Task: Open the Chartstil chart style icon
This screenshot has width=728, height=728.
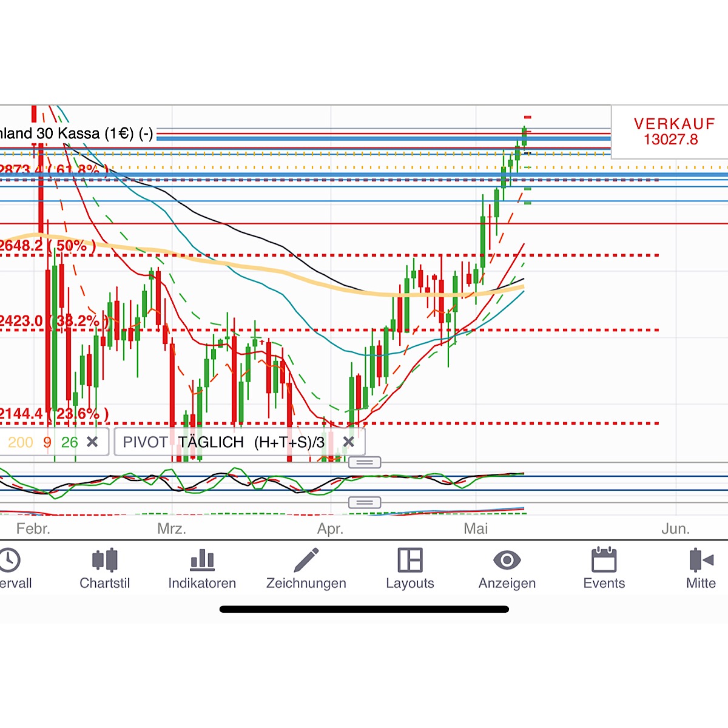Action: click(x=105, y=559)
